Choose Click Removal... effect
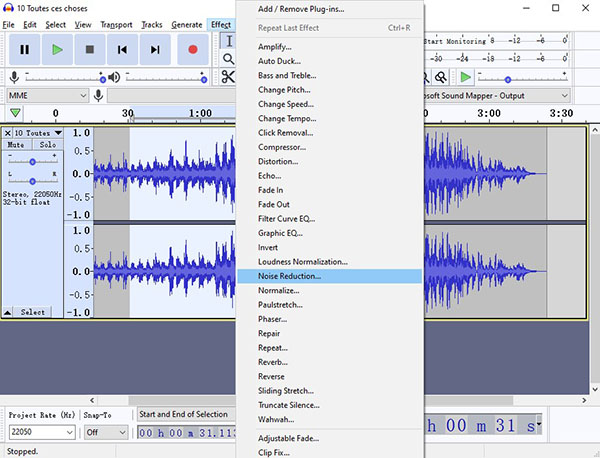The width and height of the screenshot is (600, 458). 329,133
